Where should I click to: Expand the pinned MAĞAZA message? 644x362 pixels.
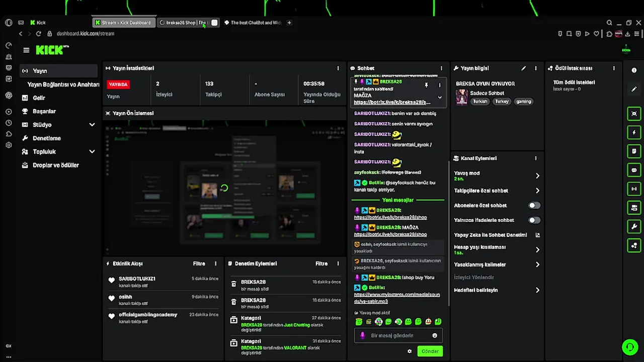439,98
